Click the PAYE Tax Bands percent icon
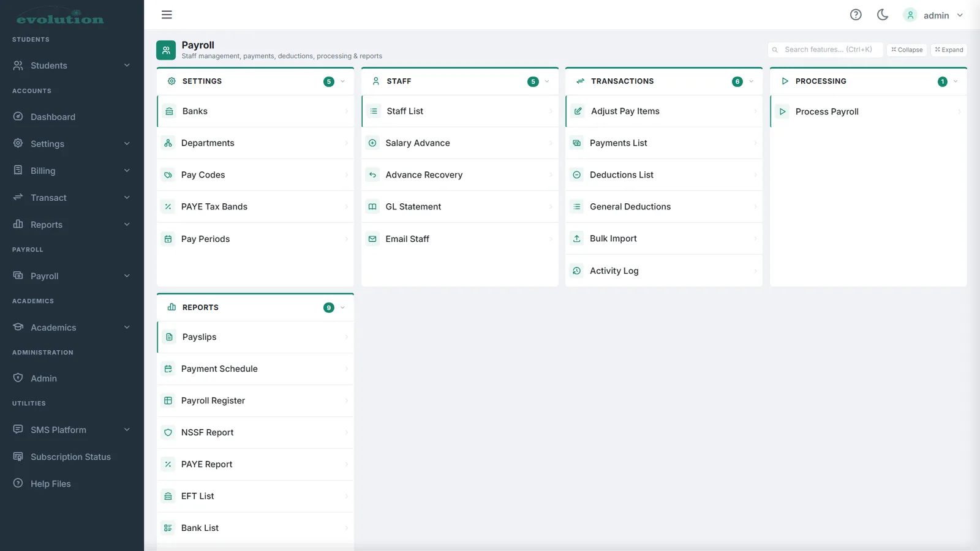Image resolution: width=980 pixels, height=551 pixels. tap(168, 207)
